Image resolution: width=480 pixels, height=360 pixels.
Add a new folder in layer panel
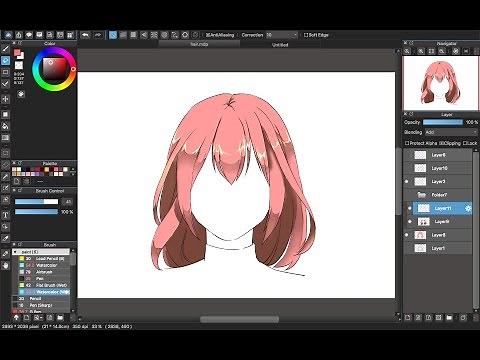(449, 318)
